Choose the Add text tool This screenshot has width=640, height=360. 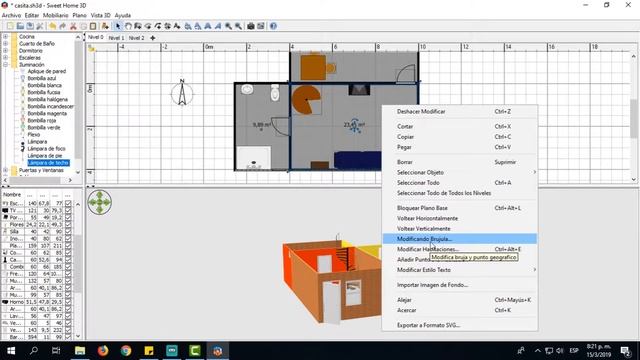pyautogui.click(x=177, y=26)
